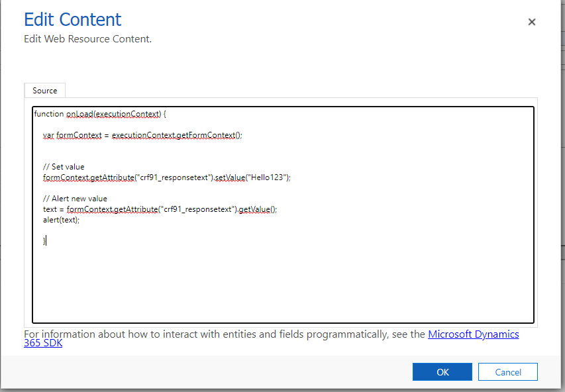Open the Microsoft Dynamics 365 SDK link

pos(473,334)
